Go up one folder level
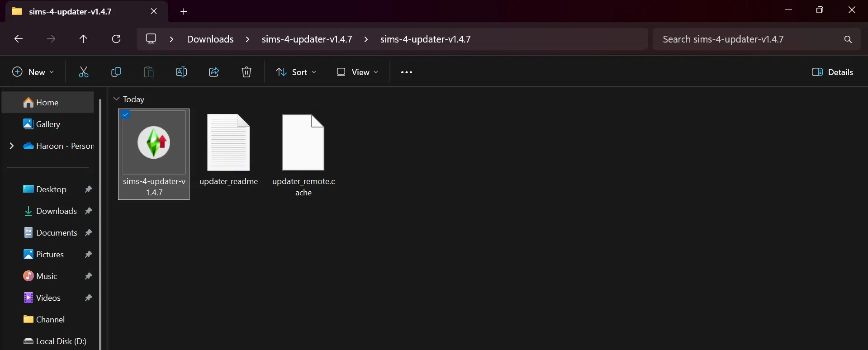 83,39
